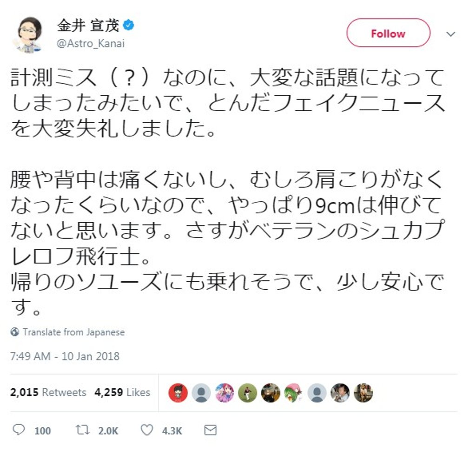View the 2,015 Retweets list
The height and width of the screenshot is (452, 476).
click(x=48, y=392)
